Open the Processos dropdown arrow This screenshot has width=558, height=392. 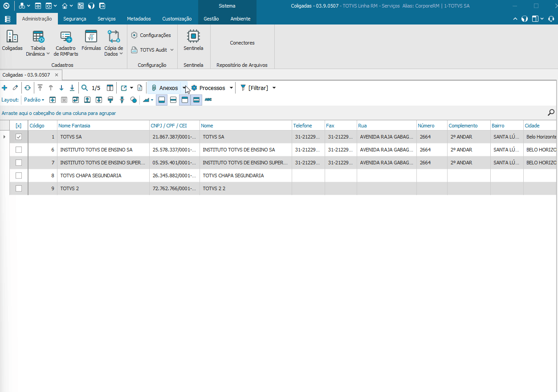(231, 88)
